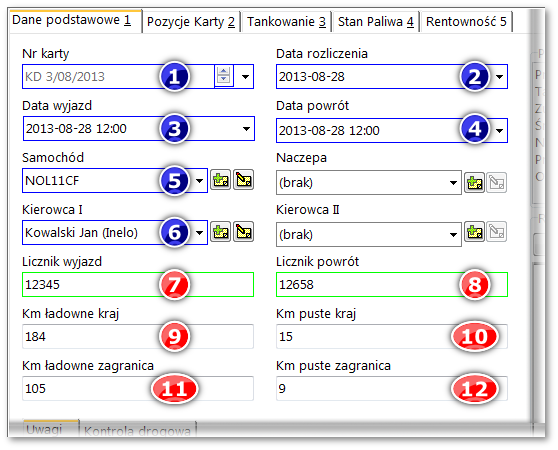The height and width of the screenshot is (450, 558).
Task: Open the Rentowność 5 tab
Action: pos(467,22)
